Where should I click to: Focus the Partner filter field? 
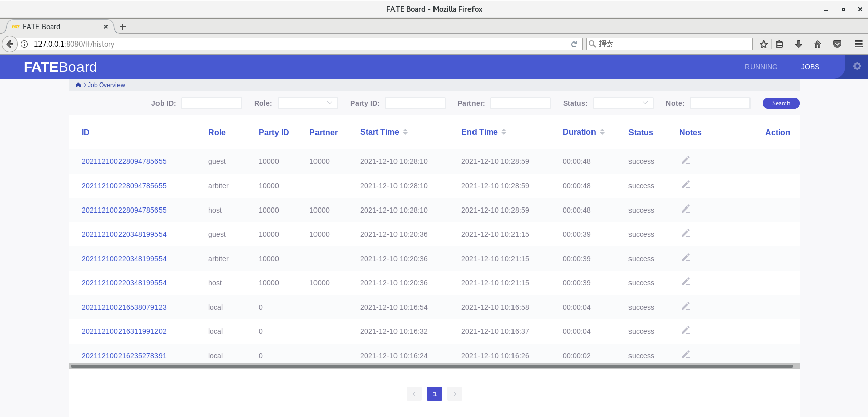tap(521, 103)
